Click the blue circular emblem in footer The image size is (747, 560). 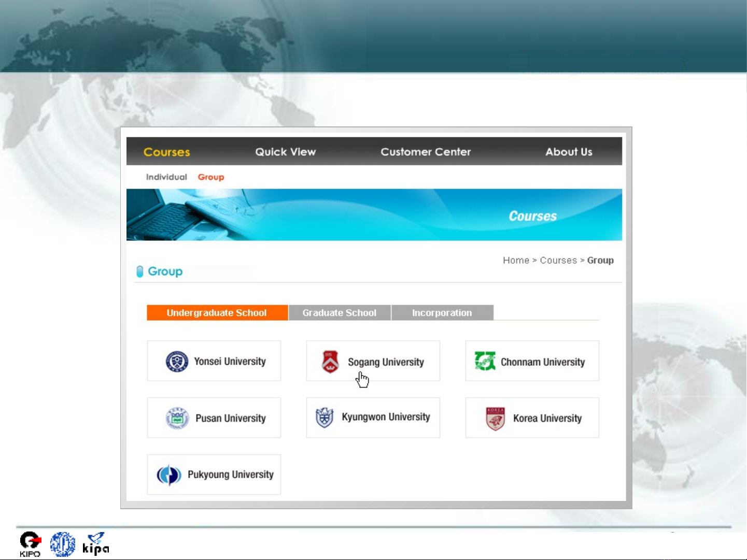tap(63, 544)
